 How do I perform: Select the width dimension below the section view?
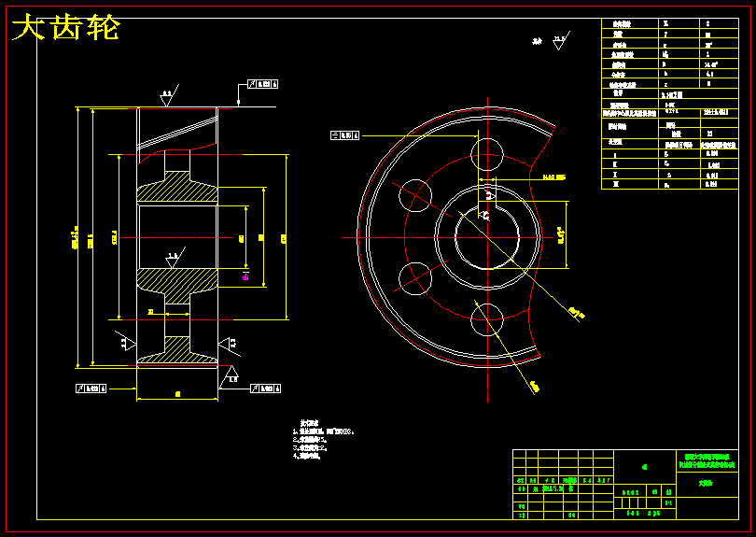pos(177,394)
